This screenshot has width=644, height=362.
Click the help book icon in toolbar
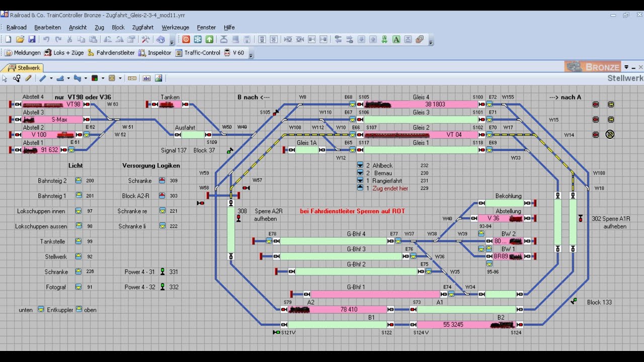click(160, 39)
